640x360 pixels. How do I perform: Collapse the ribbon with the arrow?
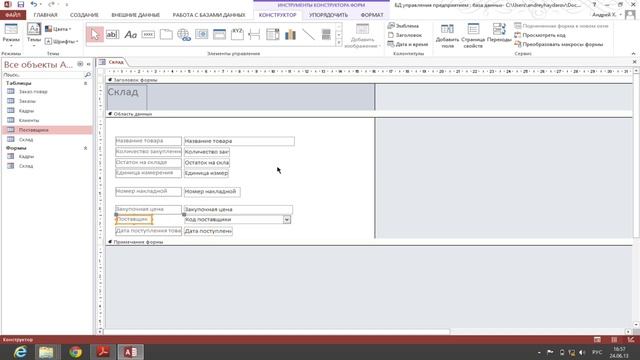click(633, 53)
